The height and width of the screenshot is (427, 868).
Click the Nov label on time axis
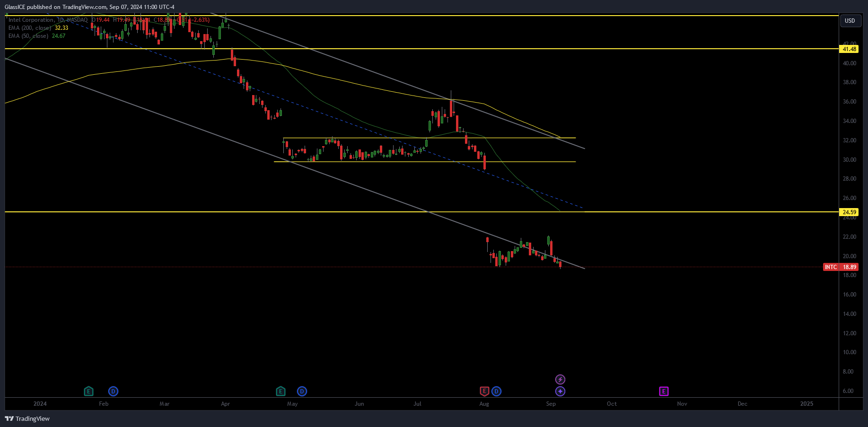point(682,403)
